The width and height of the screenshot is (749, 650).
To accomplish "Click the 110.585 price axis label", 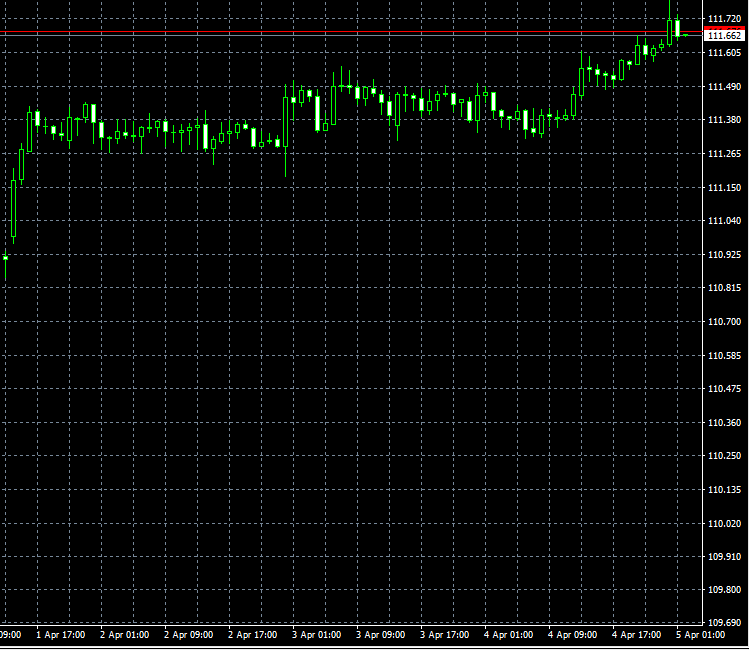I will click(724, 356).
